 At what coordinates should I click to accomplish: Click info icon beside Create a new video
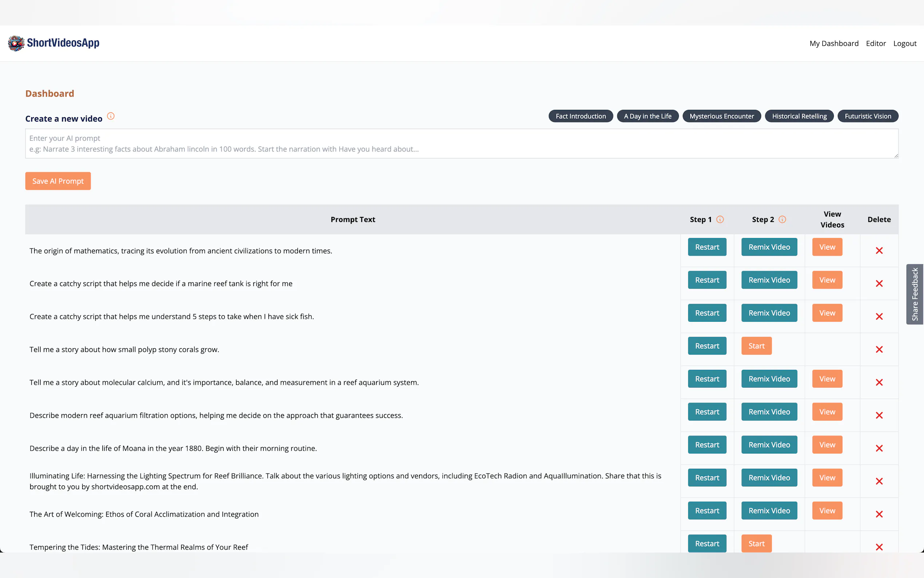click(x=111, y=116)
